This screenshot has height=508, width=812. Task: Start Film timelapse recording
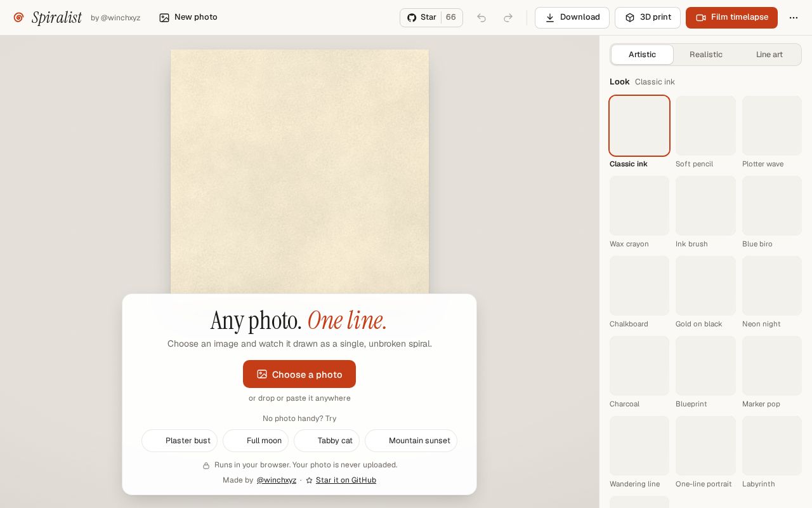click(731, 18)
